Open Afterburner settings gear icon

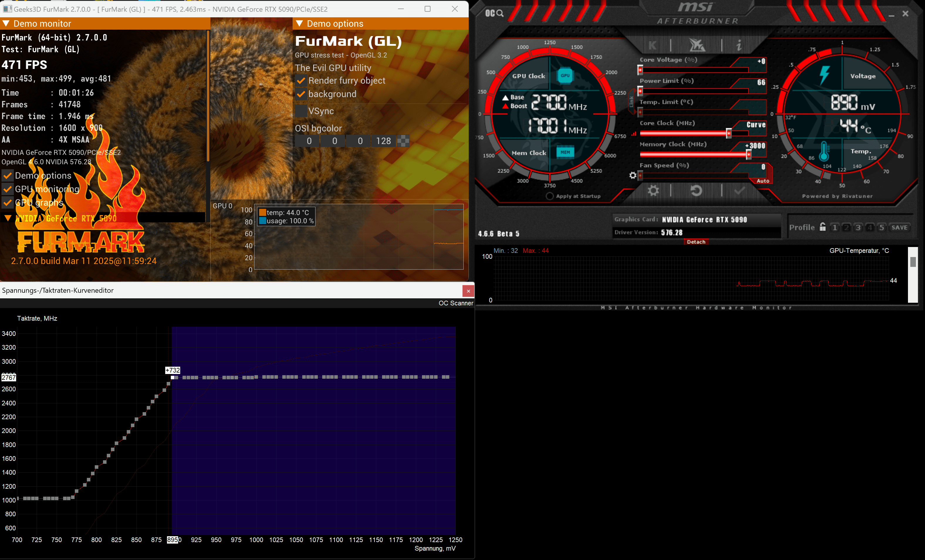tap(653, 191)
